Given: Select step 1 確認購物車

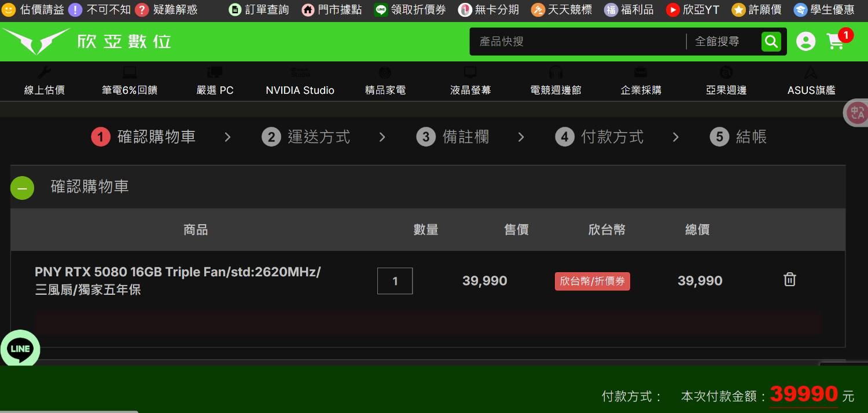Looking at the screenshot, I should (x=144, y=137).
